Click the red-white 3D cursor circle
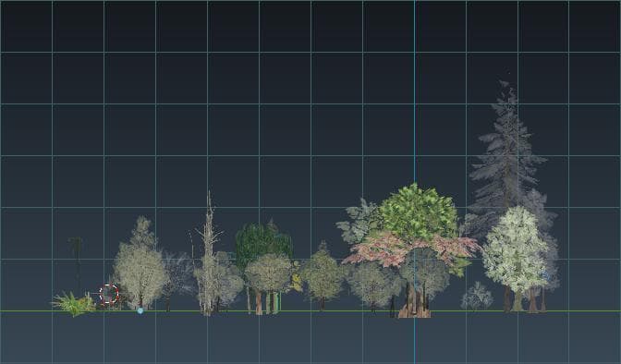This screenshot has width=621, height=364. click(109, 295)
